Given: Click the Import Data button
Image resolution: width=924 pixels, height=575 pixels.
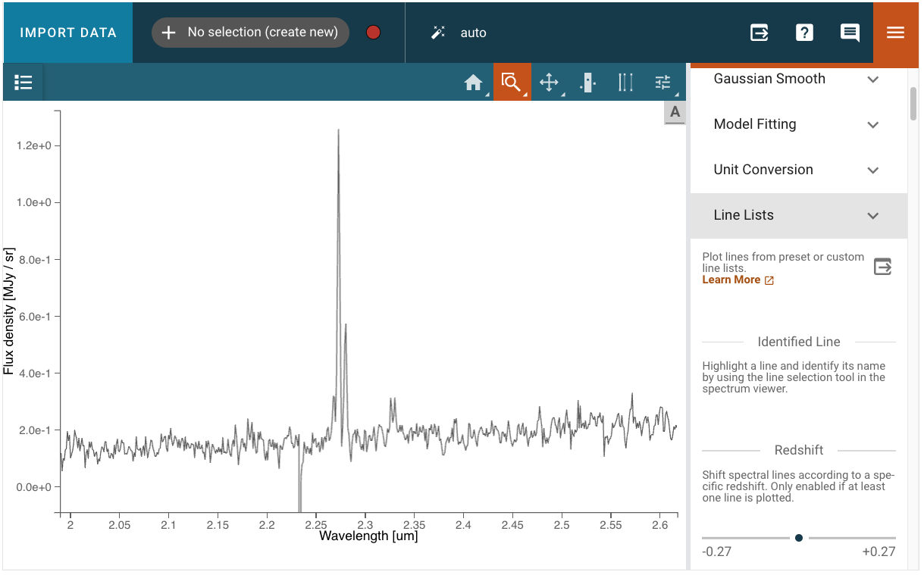Looking at the screenshot, I should click(68, 33).
